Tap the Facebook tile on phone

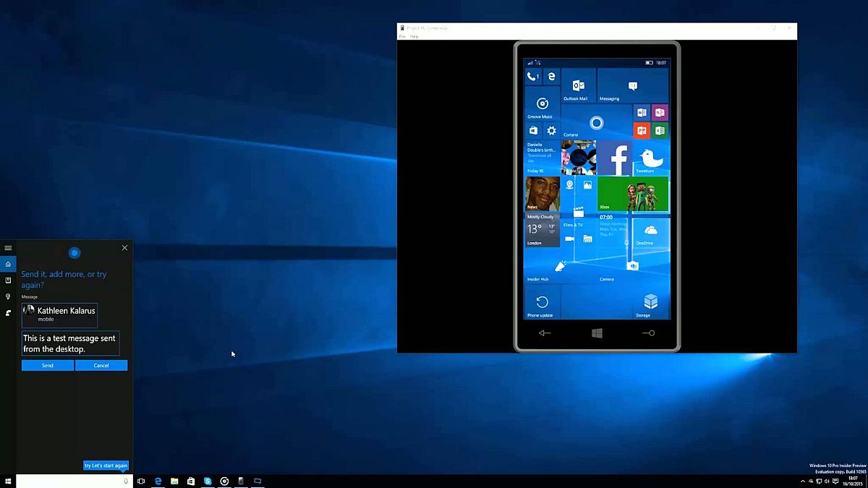pos(615,158)
